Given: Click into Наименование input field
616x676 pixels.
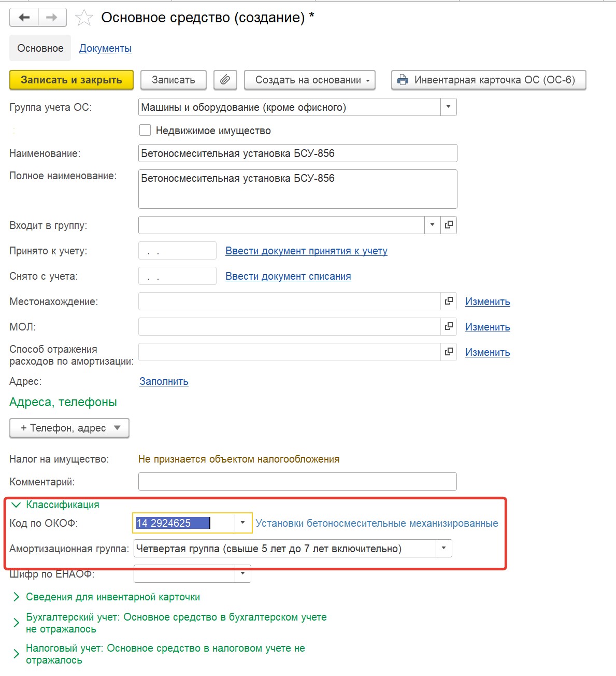Looking at the screenshot, I should [x=297, y=153].
